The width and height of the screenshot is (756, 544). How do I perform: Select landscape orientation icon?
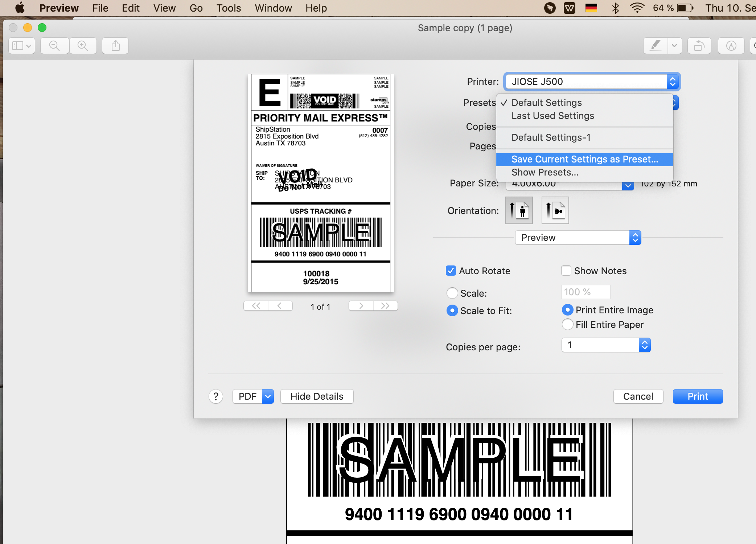tap(555, 210)
